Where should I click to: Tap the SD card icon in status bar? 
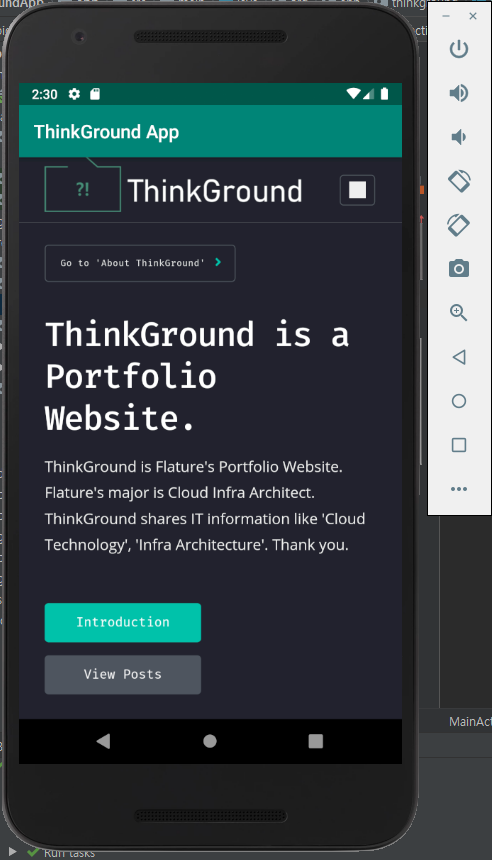coord(95,94)
